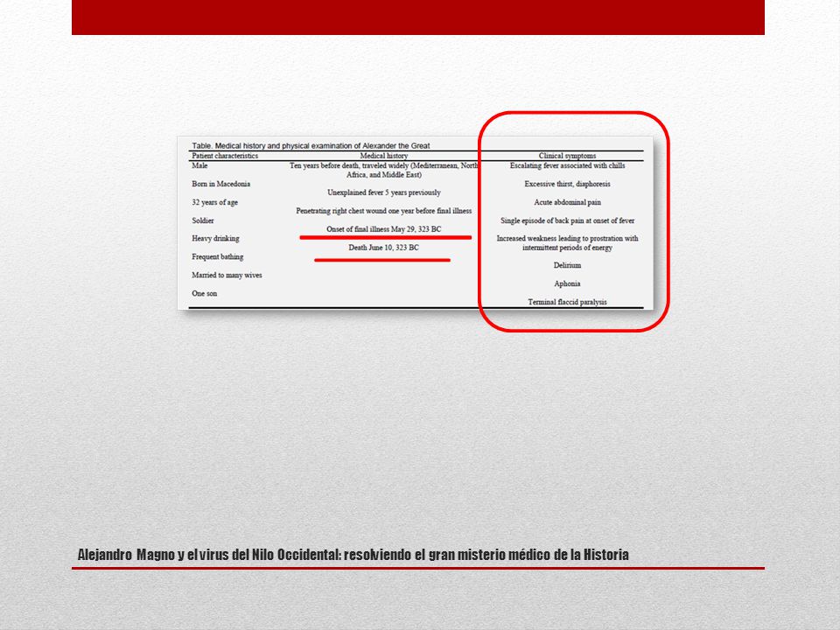Click 'Unexplained fever 5 years previously' text
This screenshot has width=840, height=630.
(x=384, y=192)
